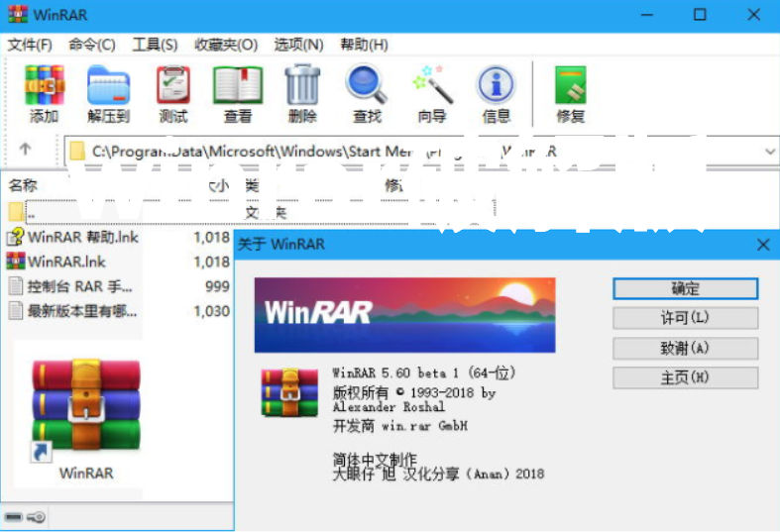Select the WinRAR 帮助.lnk file name
Screen dimensions: 780x532
click(83, 237)
